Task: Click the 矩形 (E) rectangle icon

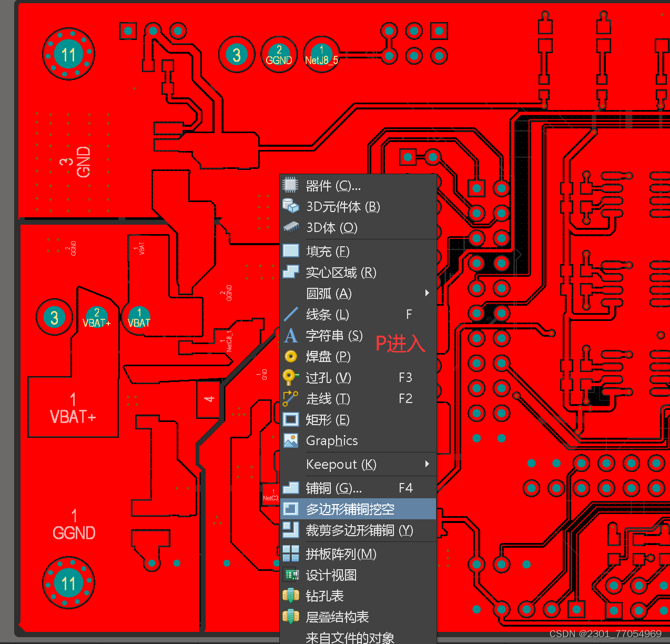Action: coord(291,419)
